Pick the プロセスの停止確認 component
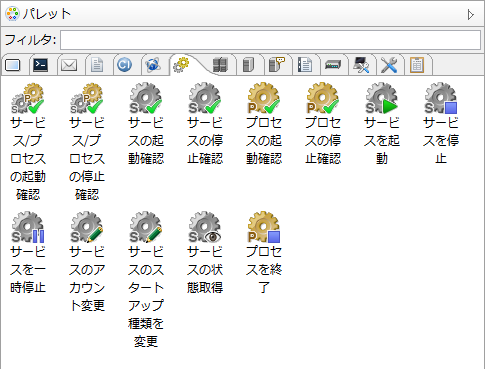Image resolution: width=485 pixels, height=369 pixels. 323,124
